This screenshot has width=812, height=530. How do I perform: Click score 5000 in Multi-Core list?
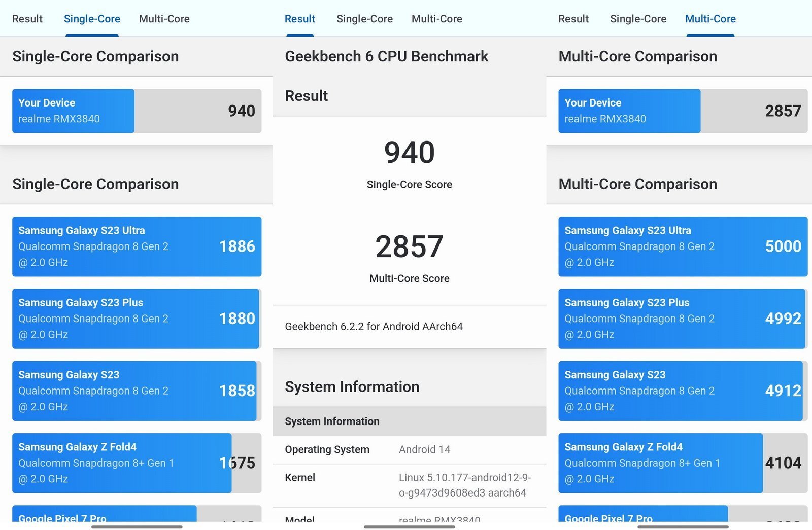(783, 246)
